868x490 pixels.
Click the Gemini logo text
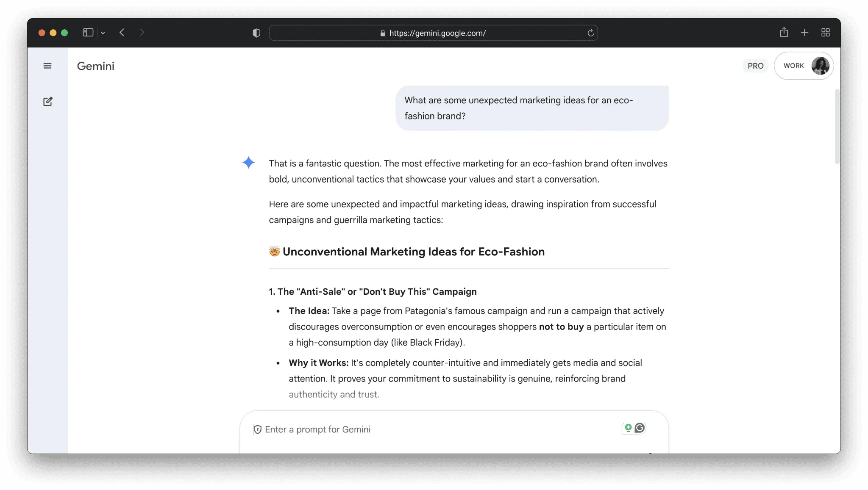pos(96,66)
